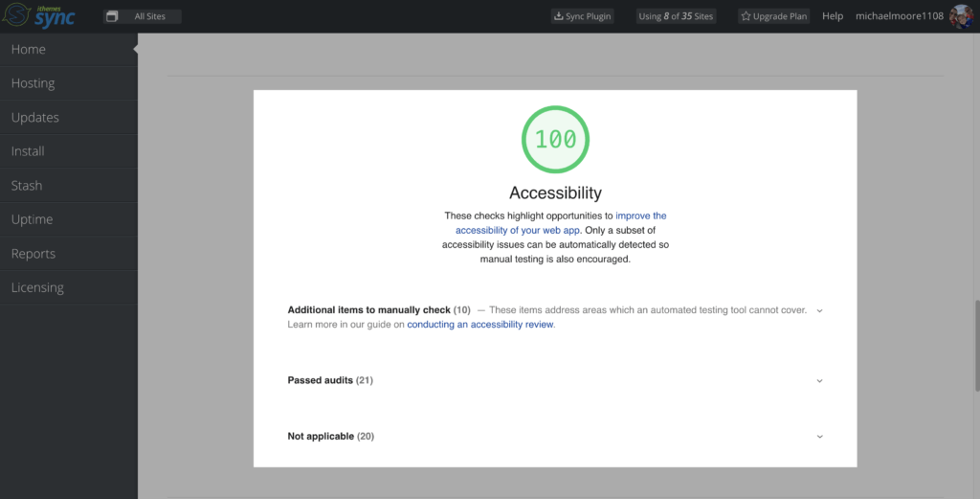The width and height of the screenshot is (980, 499).
Task: Click the Upgrade Plan star icon
Action: (746, 16)
